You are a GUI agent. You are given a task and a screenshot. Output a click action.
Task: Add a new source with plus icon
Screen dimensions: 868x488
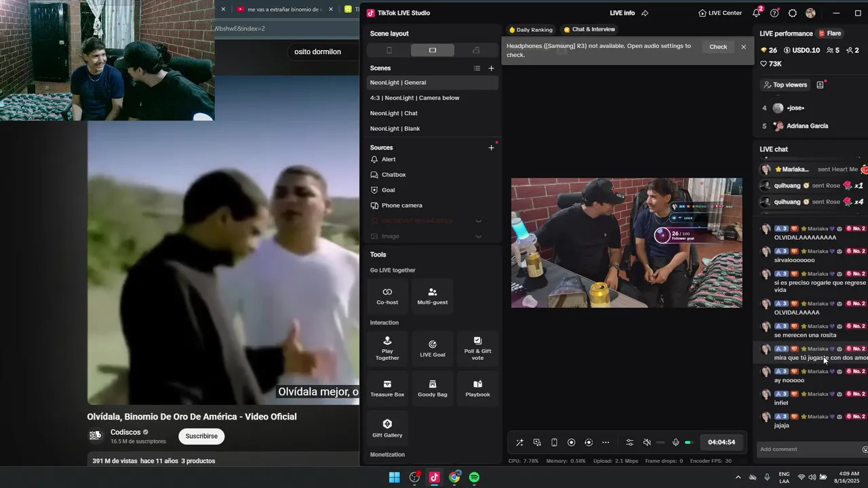(x=492, y=148)
